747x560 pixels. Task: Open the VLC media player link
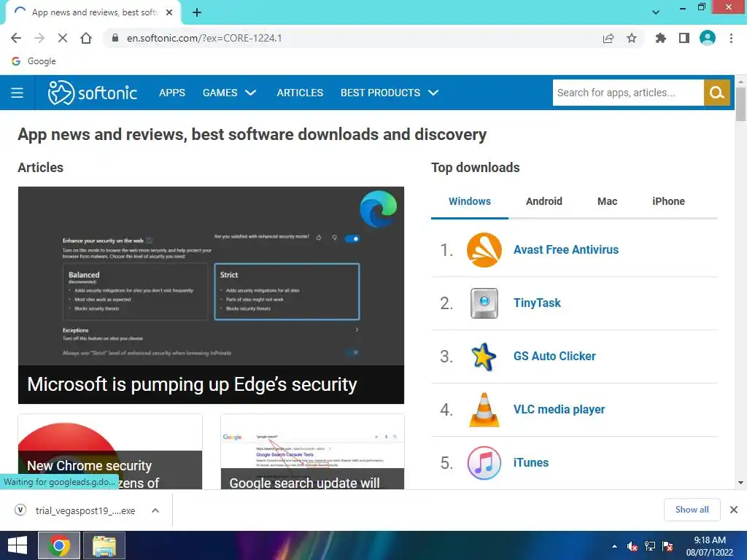[x=560, y=410]
